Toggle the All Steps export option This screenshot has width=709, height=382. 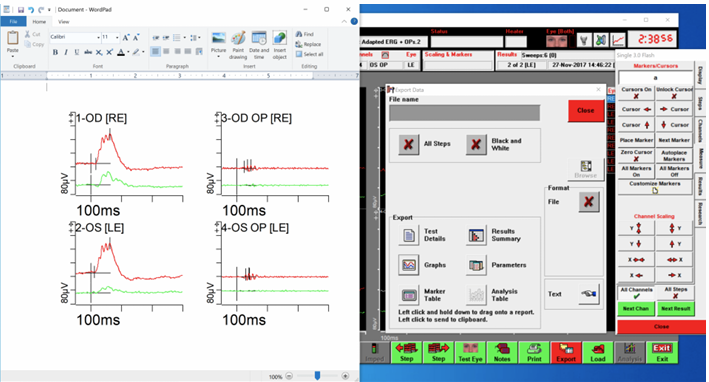tap(408, 144)
